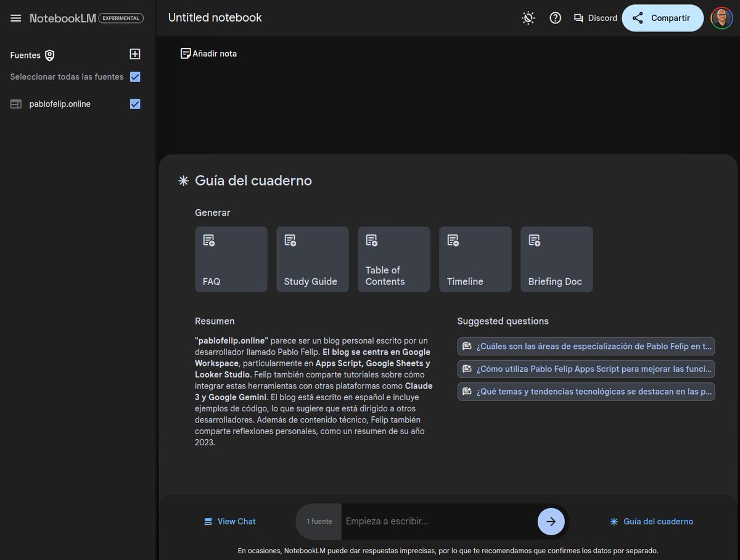Generate the Table of Contents
Image resolution: width=740 pixels, height=560 pixels.
pos(394,259)
